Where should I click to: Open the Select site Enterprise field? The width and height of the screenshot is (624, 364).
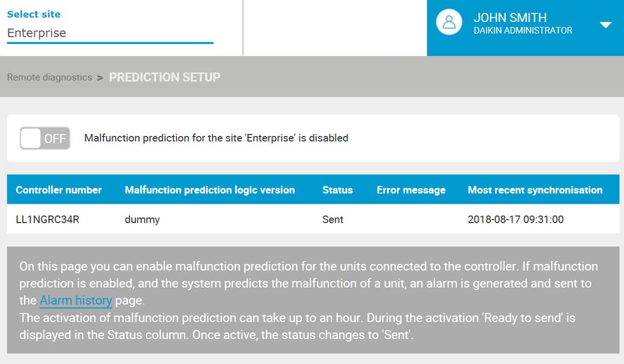click(x=110, y=33)
